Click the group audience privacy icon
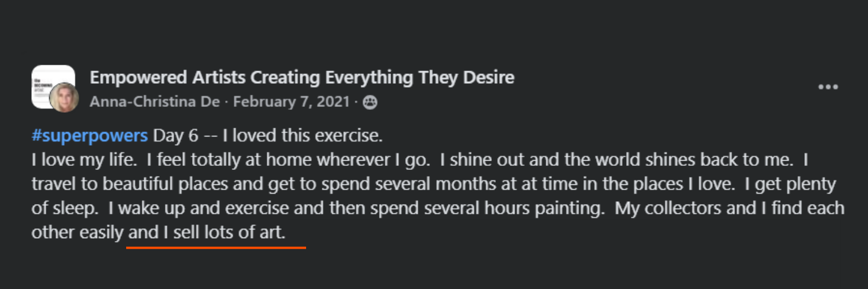 370,102
